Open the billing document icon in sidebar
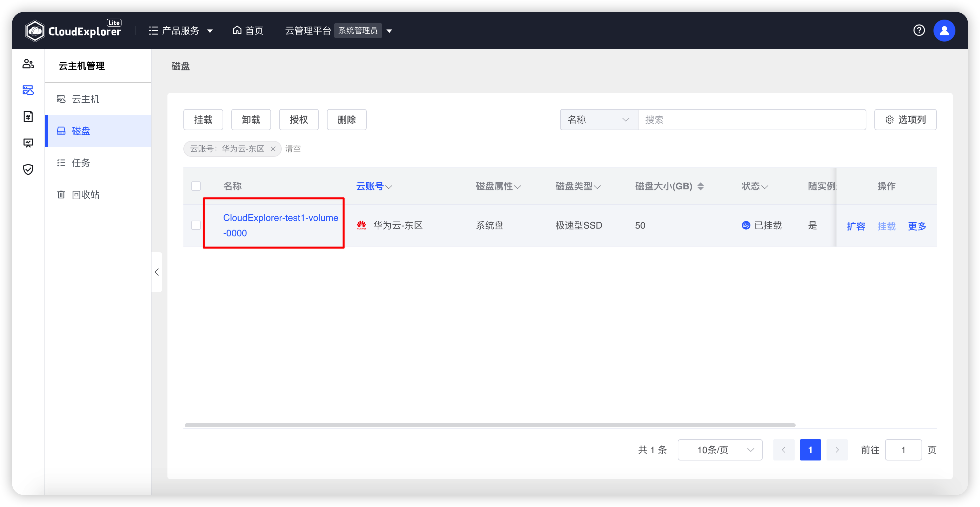980x507 pixels. 28,116
